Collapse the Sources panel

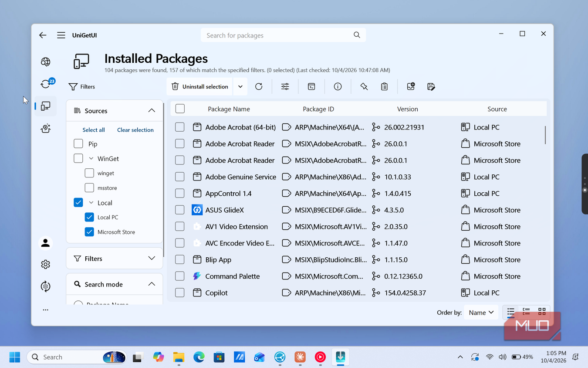152,111
